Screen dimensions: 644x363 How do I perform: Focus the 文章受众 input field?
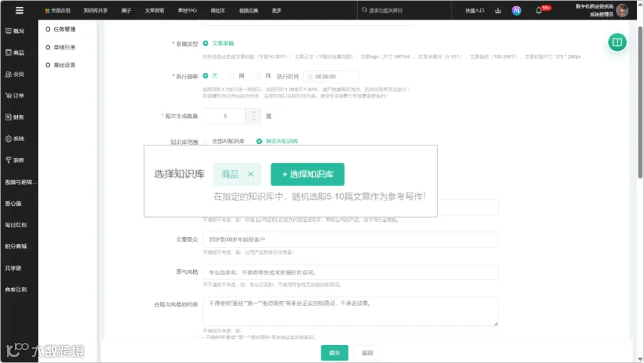351,239
